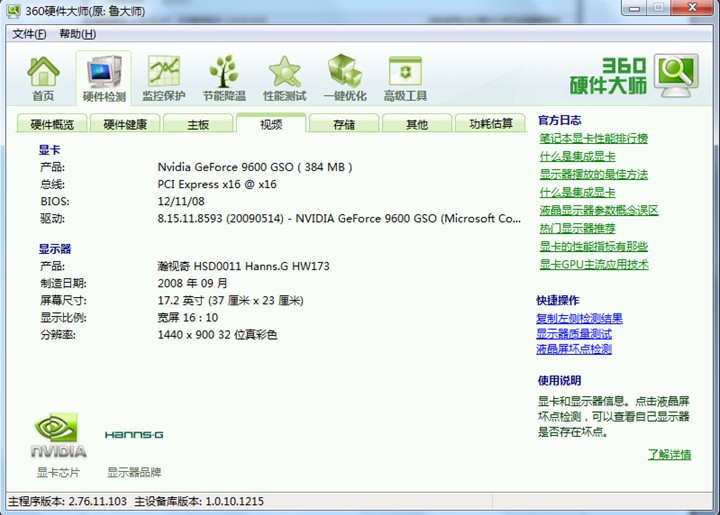
Task: Open the 帮助(H) menu
Action: (77, 34)
